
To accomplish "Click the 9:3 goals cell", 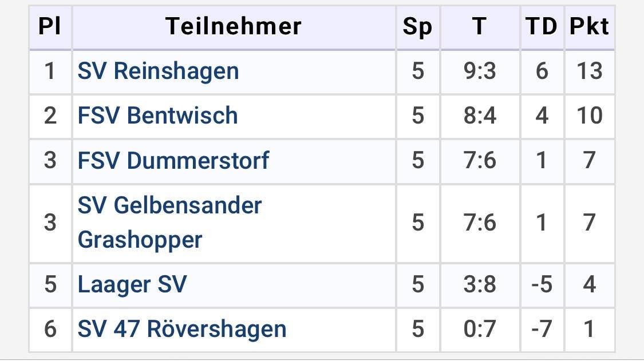I will click(x=480, y=72).
